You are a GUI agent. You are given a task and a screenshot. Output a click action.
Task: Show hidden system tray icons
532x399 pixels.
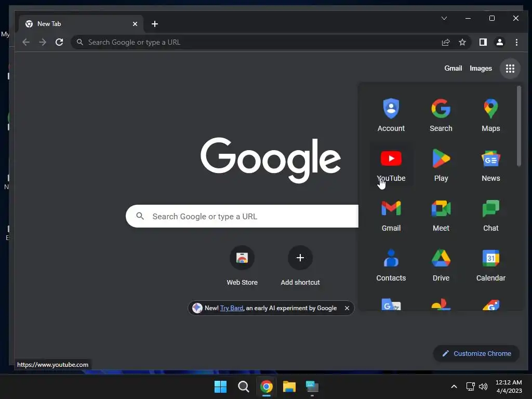point(454,387)
